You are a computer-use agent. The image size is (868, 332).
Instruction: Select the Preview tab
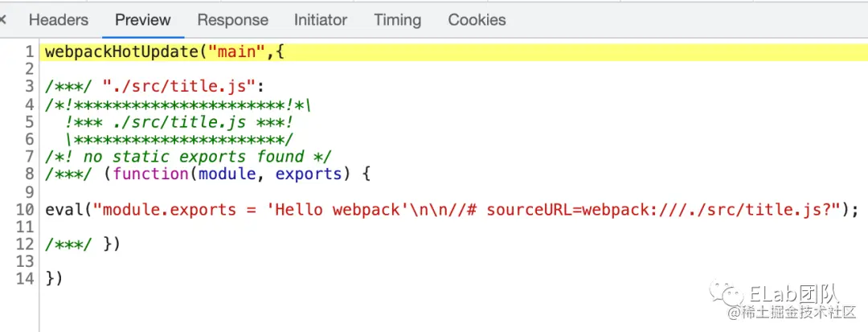point(143,20)
